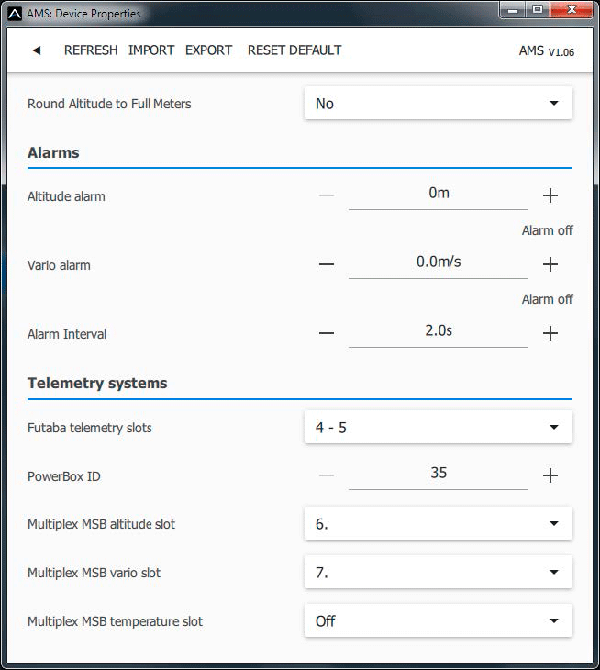Screen dimensions: 600x670
Task: Open Round Altitude to Full Meters dropdown
Action: click(438, 103)
